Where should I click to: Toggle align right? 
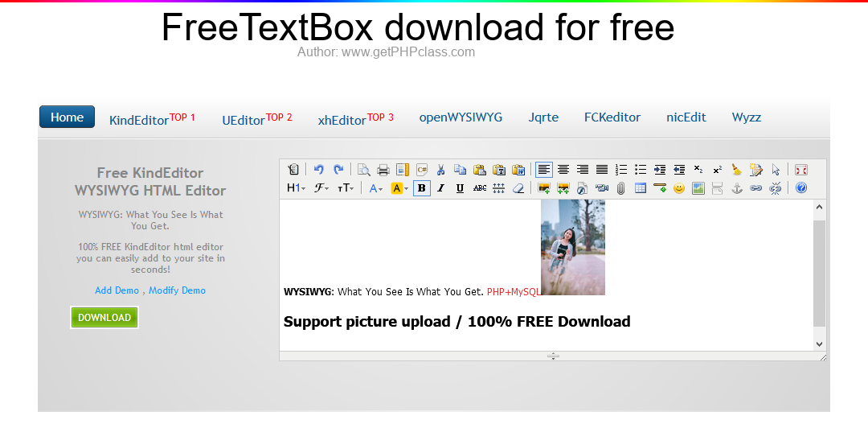pyautogui.click(x=583, y=170)
